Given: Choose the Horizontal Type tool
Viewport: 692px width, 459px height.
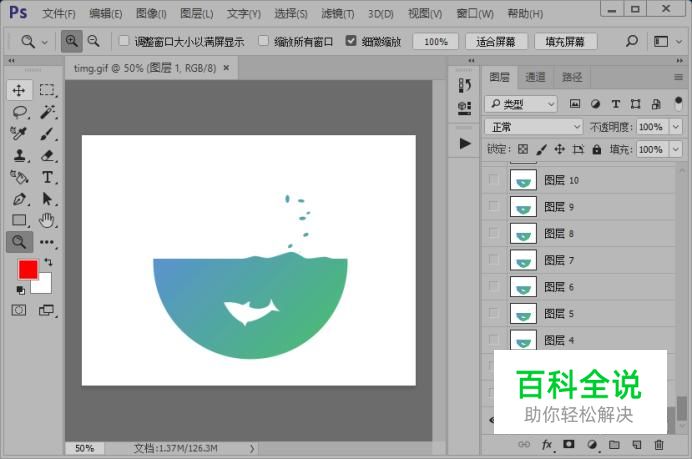Looking at the screenshot, I should pyautogui.click(x=47, y=177).
